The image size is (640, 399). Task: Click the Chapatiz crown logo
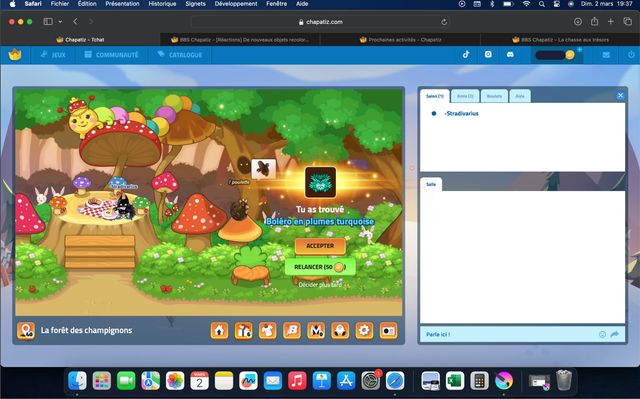[15, 54]
